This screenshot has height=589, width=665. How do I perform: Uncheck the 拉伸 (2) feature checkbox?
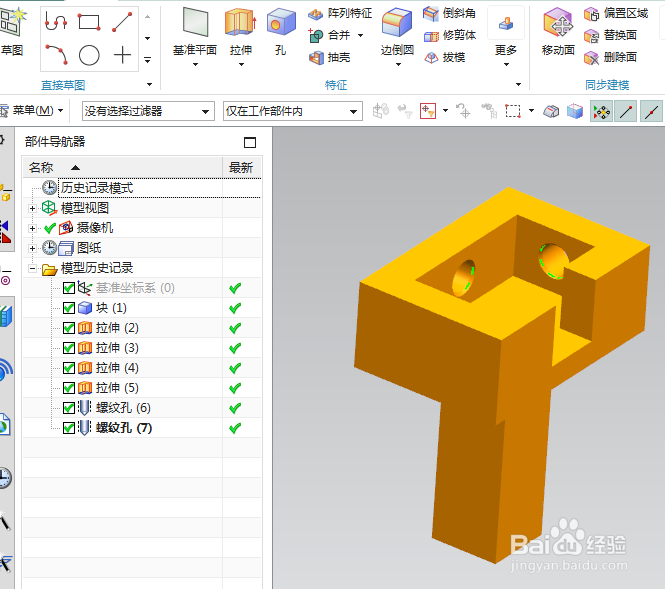(69, 328)
